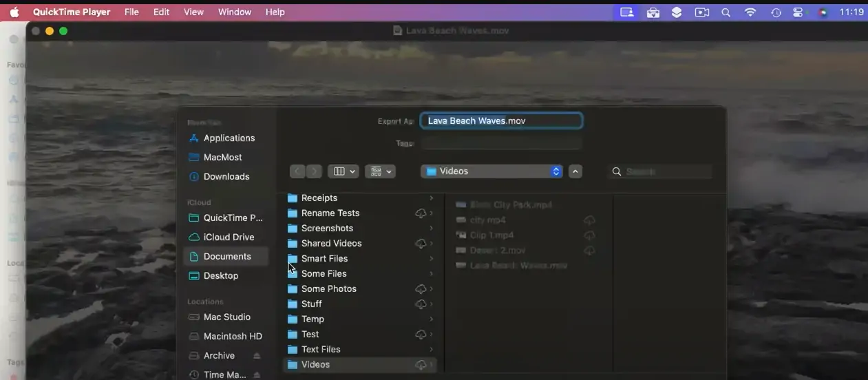This screenshot has width=868, height=380.
Task: Select the Screenshots folder
Action: click(x=327, y=229)
